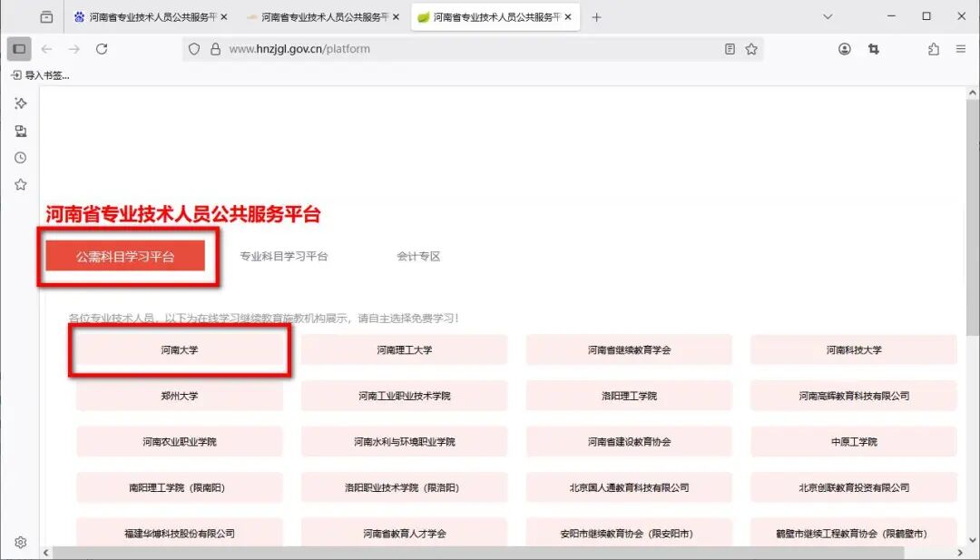
Task: Open AI sparkle panel in sidebar
Action: [21, 103]
